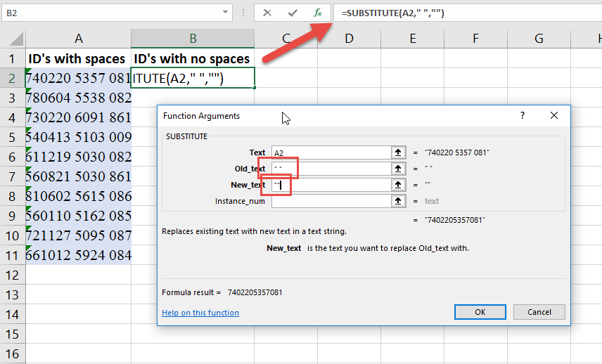Image resolution: width=602 pixels, height=364 pixels.
Task: Click cell B1 "ID's with no spaces"
Action: pyautogui.click(x=193, y=59)
